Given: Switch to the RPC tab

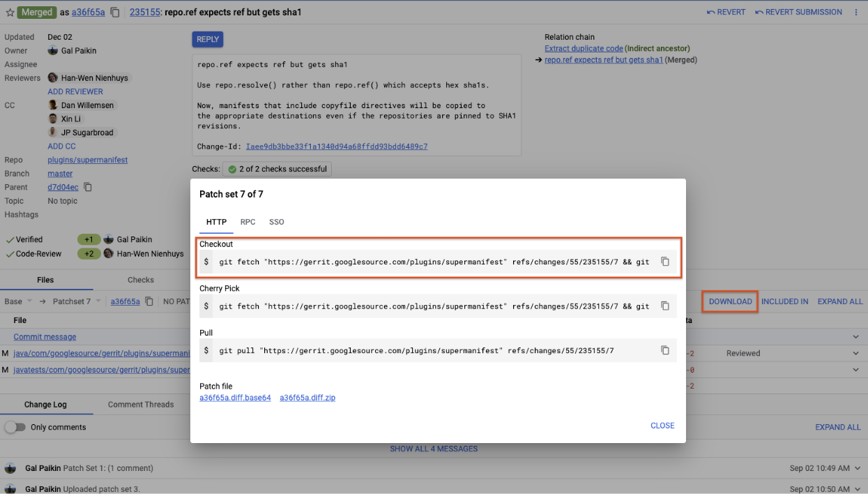Looking at the screenshot, I should 248,222.
